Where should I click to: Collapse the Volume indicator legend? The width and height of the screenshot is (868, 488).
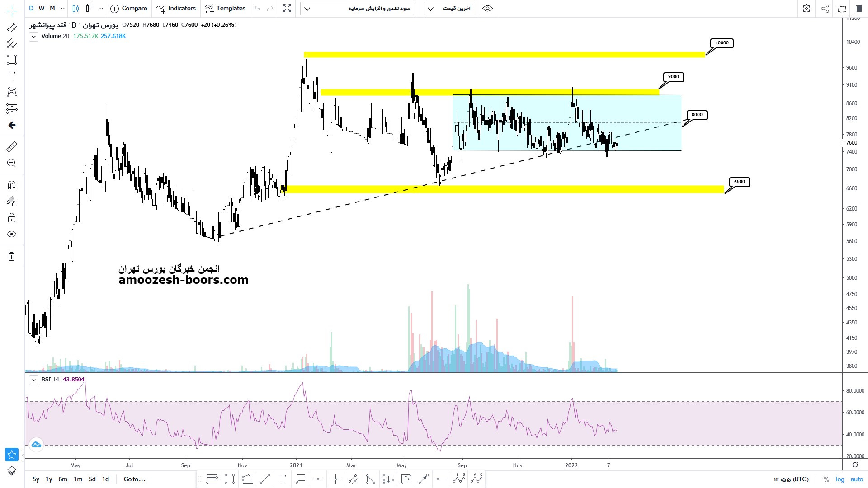(33, 37)
